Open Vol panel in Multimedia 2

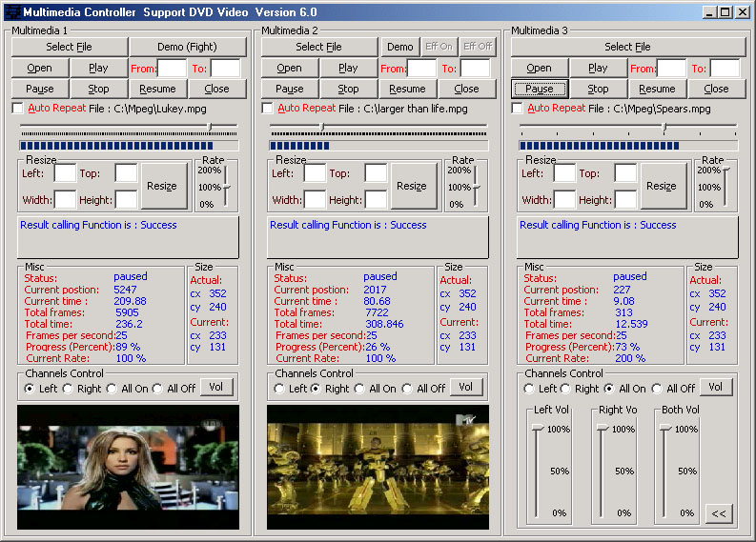coord(466,387)
